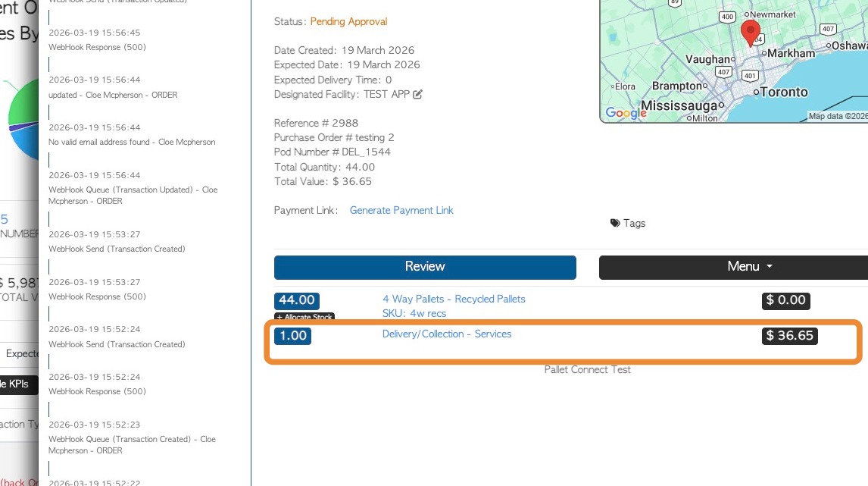
Task: Click the $ 36.65 price badge
Action: pos(789,336)
